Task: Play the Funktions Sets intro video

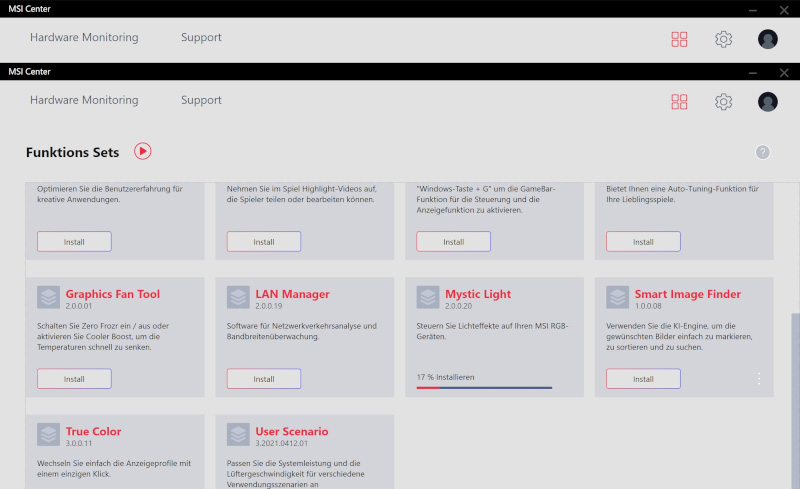Action: point(143,151)
